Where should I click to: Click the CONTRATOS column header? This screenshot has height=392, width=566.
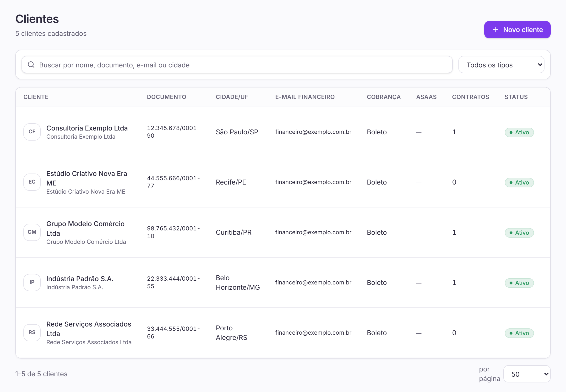point(470,97)
